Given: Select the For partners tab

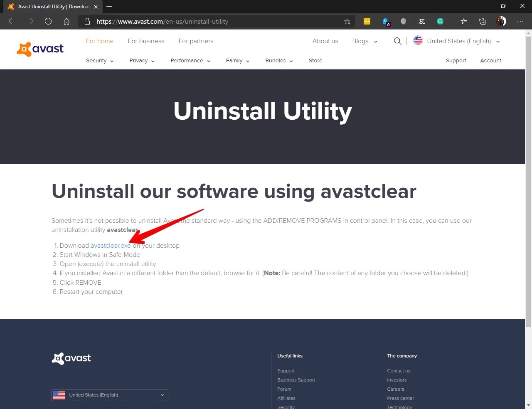Looking at the screenshot, I should coord(196,41).
